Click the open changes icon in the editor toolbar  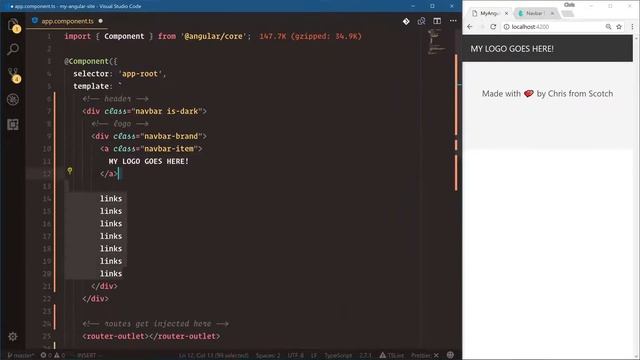(421, 21)
